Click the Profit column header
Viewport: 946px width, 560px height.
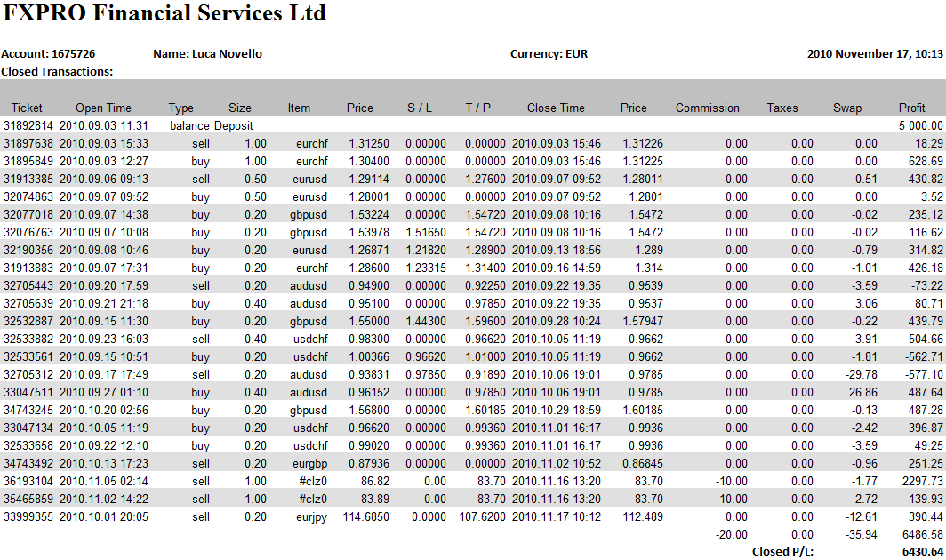(x=911, y=108)
